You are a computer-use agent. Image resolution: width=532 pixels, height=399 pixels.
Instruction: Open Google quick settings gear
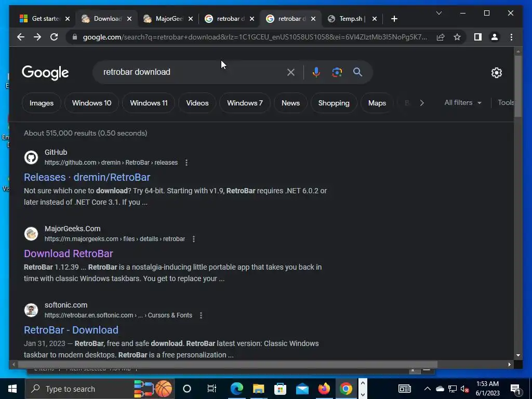[496, 73]
